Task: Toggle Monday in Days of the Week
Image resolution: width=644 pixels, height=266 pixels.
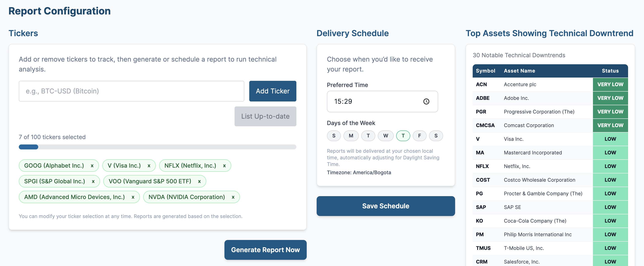Action: tap(351, 136)
